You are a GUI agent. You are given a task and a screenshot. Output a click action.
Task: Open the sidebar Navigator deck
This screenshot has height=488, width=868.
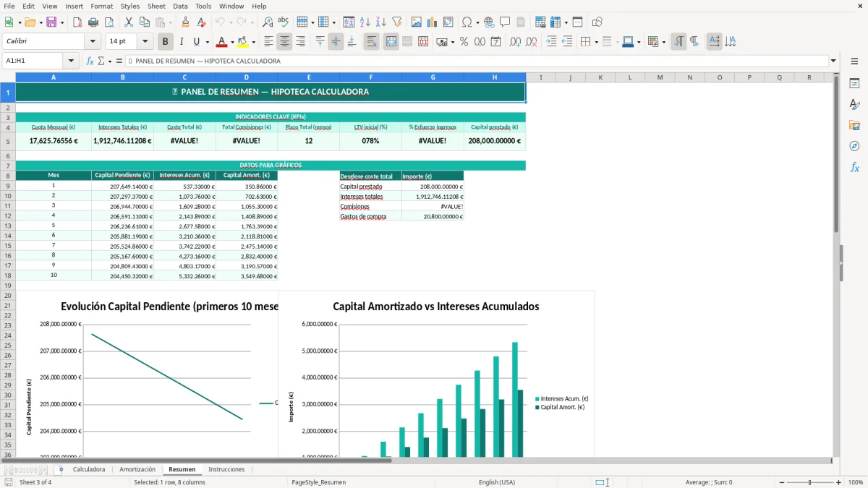(x=854, y=146)
